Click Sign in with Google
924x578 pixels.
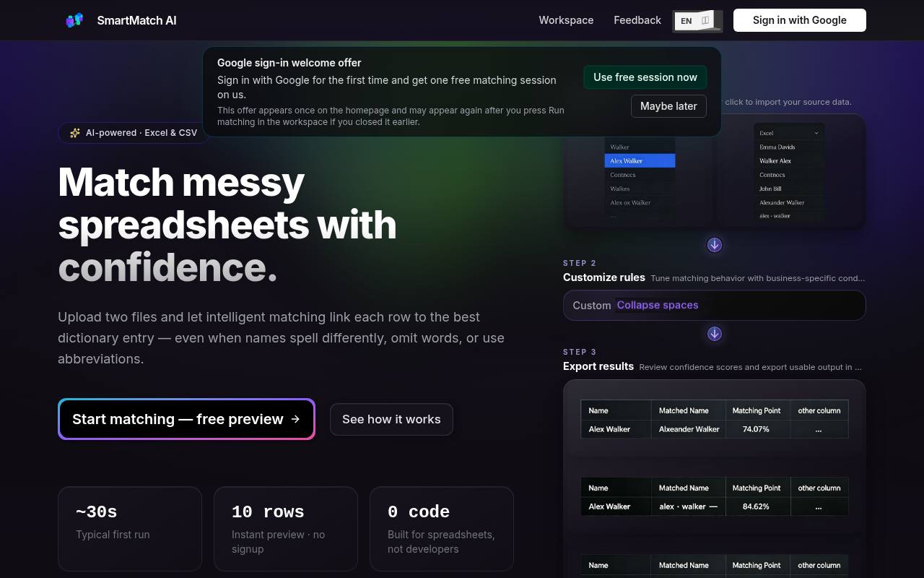click(x=800, y=20)
